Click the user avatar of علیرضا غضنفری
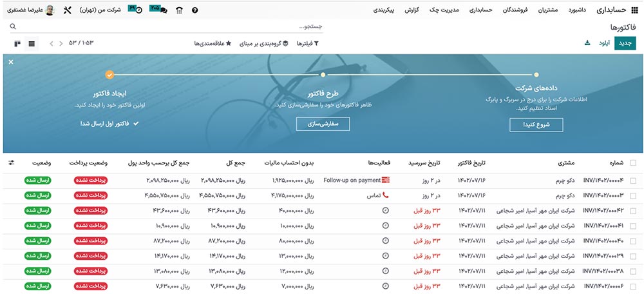This screenshot has width=644, height=294. coord(50,10)
